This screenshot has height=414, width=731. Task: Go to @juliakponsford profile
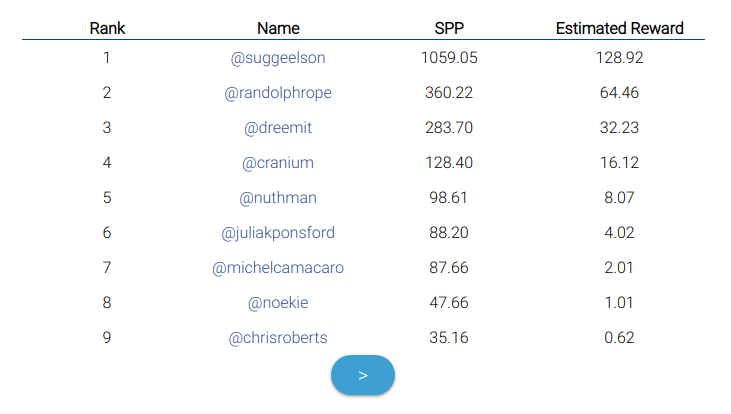click(x=278, y=233)
